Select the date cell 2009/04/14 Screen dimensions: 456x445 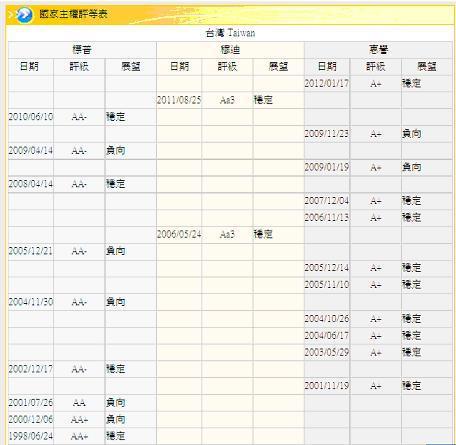pos(31,150)
